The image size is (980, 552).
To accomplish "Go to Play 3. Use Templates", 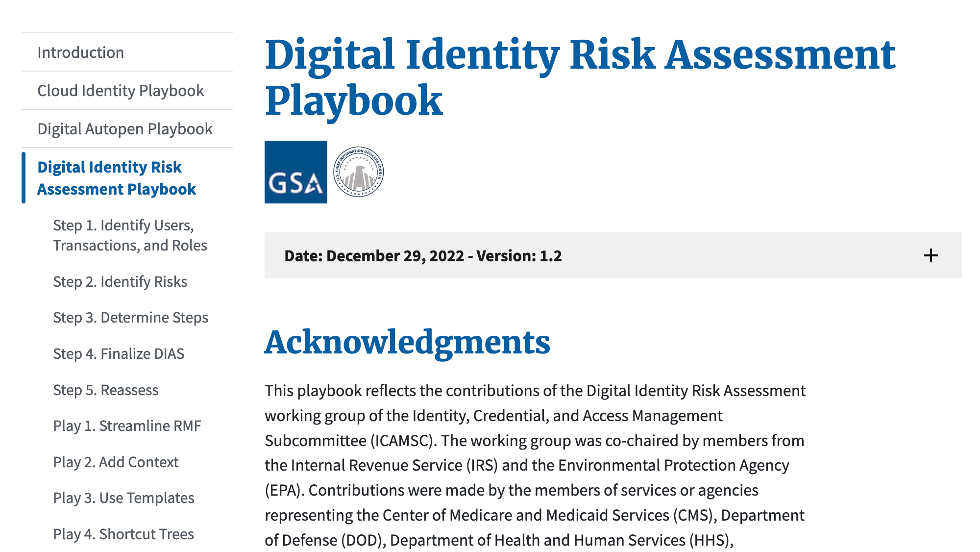I will 123,498.
